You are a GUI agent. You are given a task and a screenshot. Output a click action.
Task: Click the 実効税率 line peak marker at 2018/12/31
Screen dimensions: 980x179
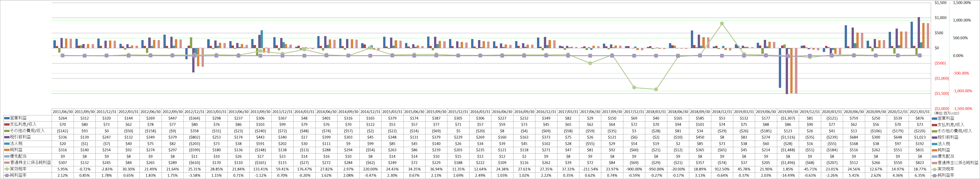[722, 24]
